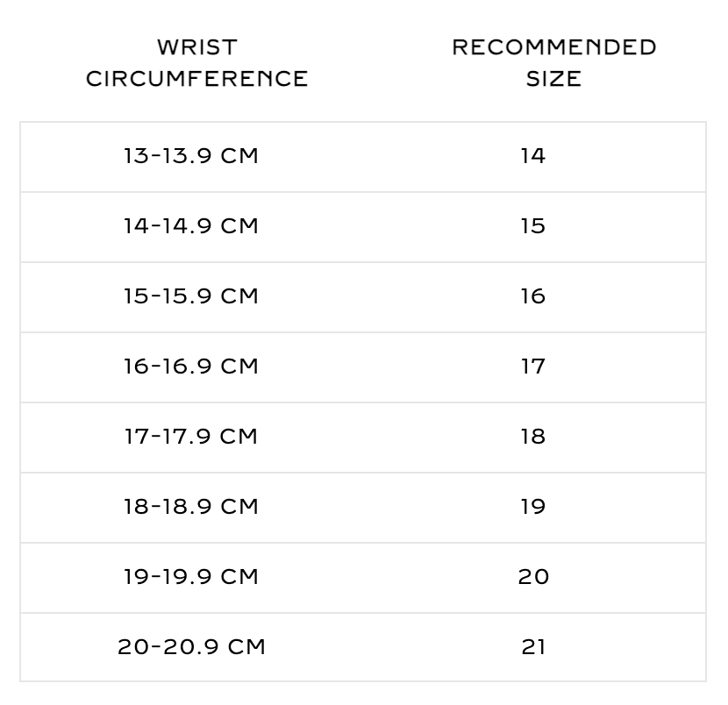
Task: Click the word WRIST in the header
Action: point(197,46)
